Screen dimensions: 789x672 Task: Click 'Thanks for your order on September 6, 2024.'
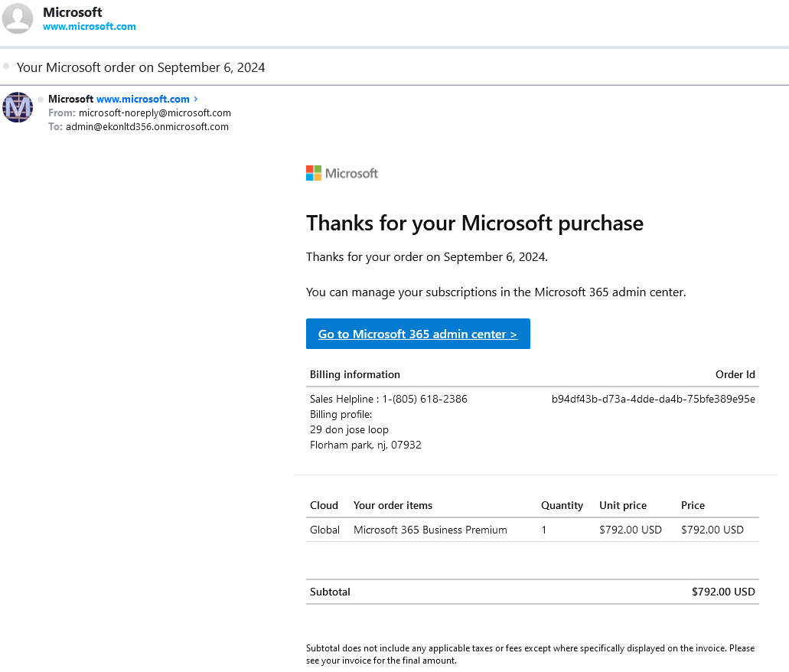(427, 256)
